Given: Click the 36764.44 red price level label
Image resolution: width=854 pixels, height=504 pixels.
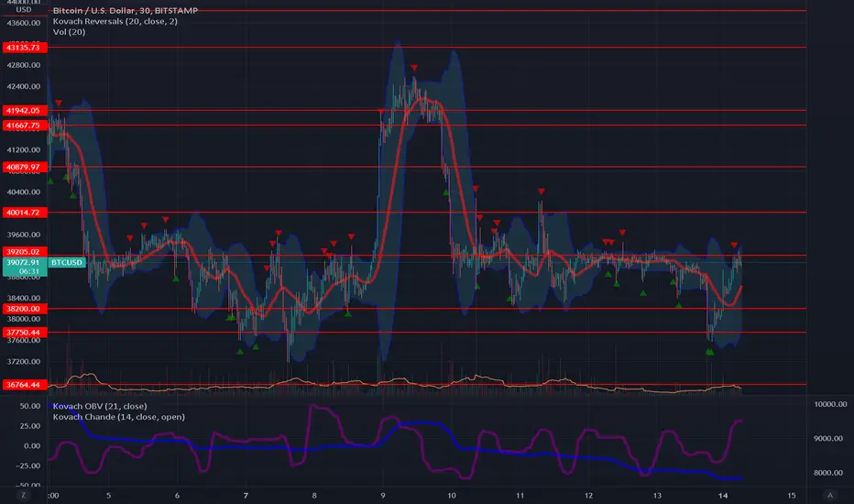Looking at the screenshot, I should [25, 385].
